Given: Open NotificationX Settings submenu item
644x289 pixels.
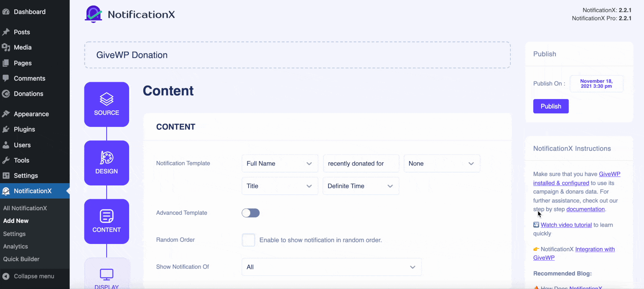Looking at the screenshot, I should [14, 234].
